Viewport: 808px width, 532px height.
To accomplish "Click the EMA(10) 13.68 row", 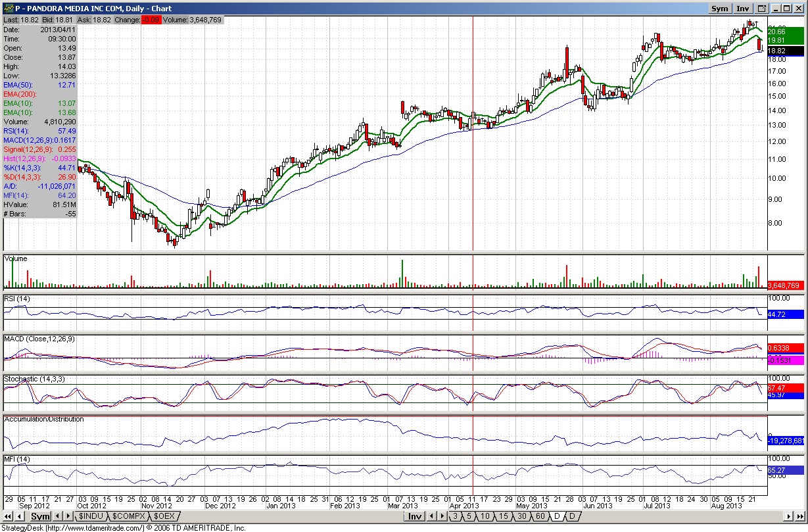I will coord(40,112).
